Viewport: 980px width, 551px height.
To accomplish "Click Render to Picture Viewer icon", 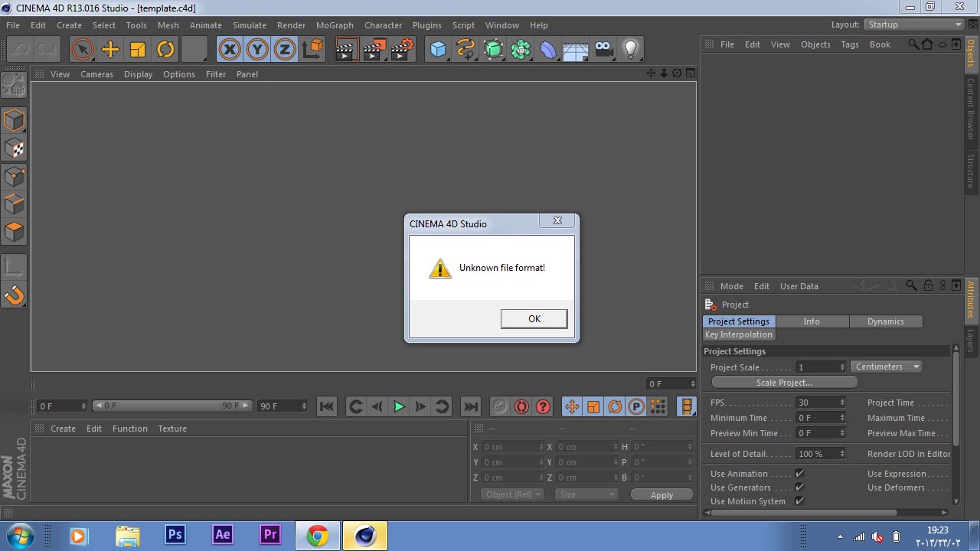I will [x=374, y=50].
